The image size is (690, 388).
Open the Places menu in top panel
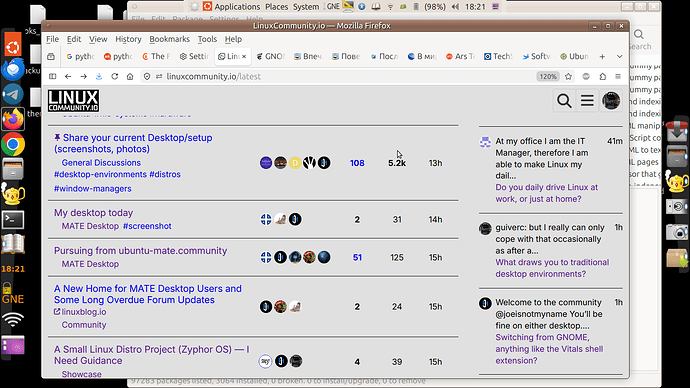[x=276, y=7]
